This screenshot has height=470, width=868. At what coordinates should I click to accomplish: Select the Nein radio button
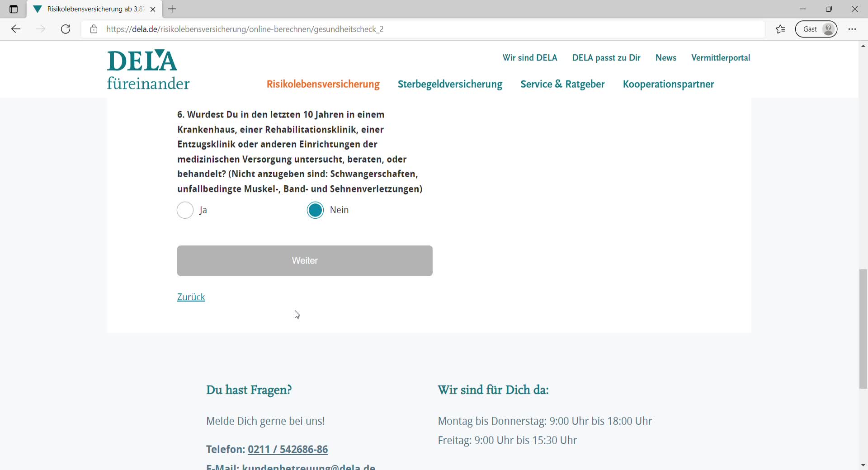pyautogui.click(x=315, y=210)
